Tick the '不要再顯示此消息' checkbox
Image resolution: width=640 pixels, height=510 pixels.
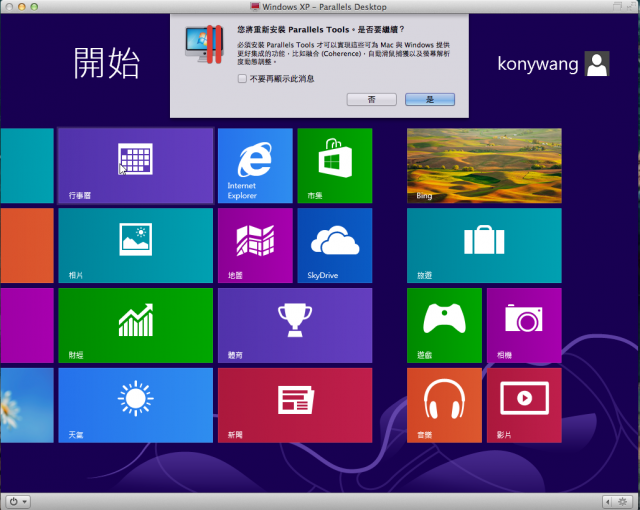(x=242, y=78)
